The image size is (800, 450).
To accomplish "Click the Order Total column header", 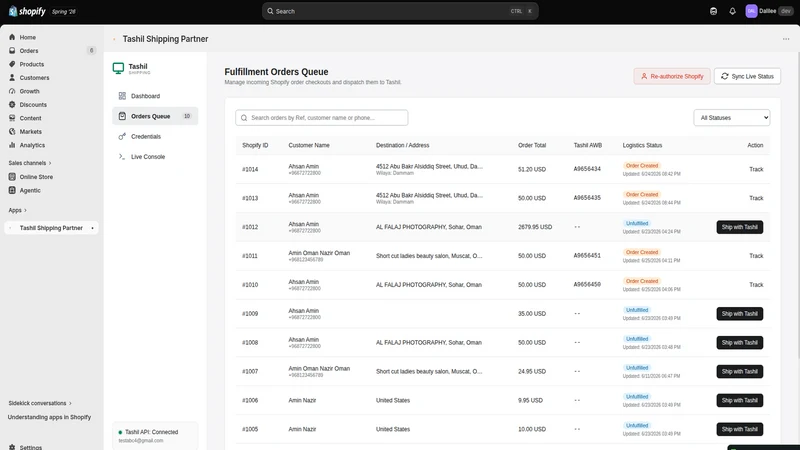I will [532, 145].
